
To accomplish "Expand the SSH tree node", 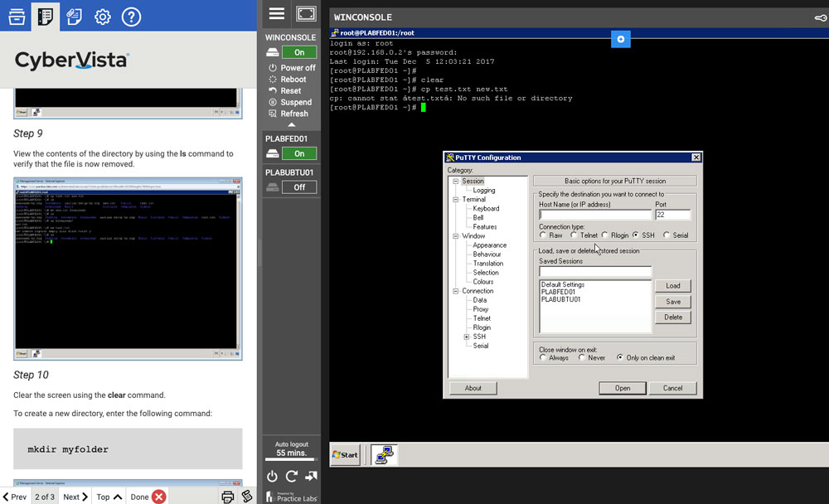I will point(466,337).
